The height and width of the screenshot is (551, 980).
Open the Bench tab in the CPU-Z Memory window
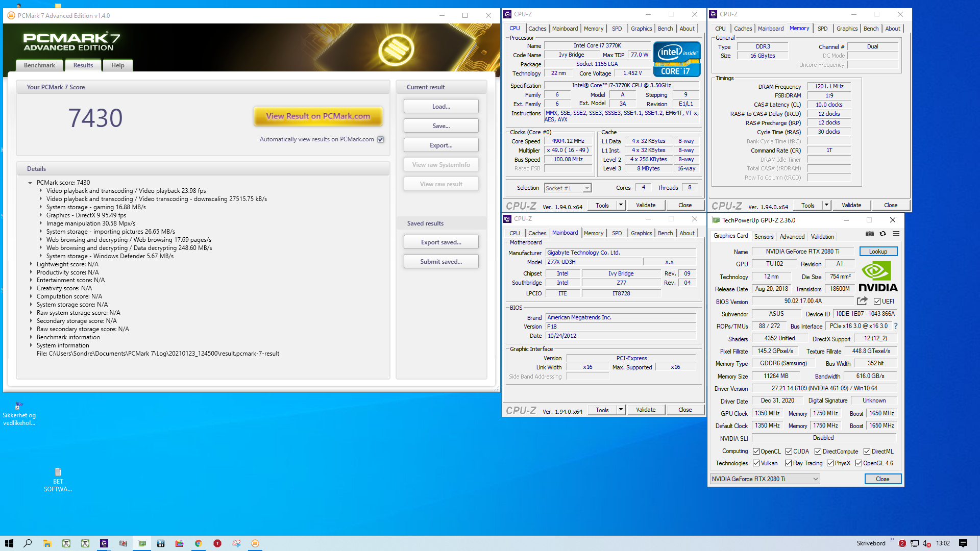point(871,29)
